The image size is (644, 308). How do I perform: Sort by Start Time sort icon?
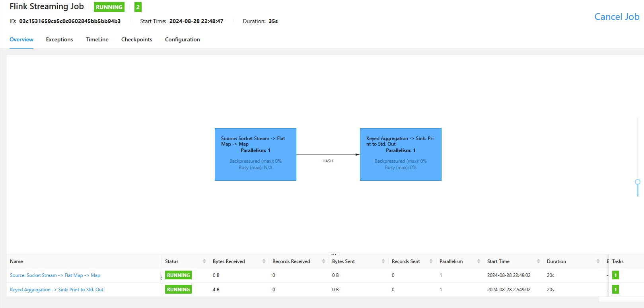(538, 261)
